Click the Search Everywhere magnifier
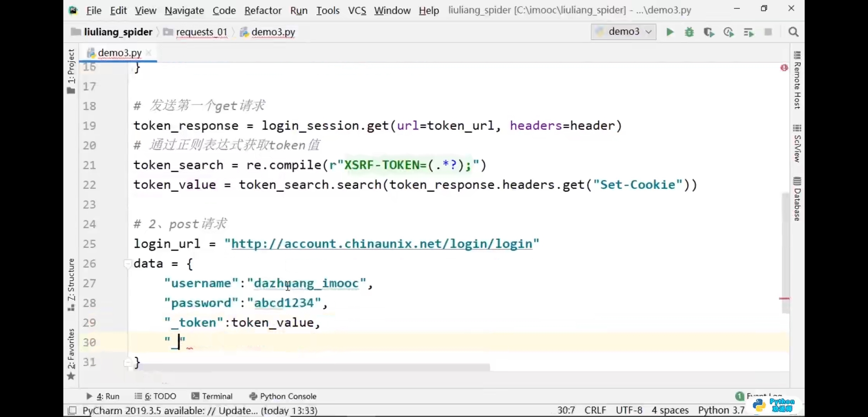 (793, 32)
